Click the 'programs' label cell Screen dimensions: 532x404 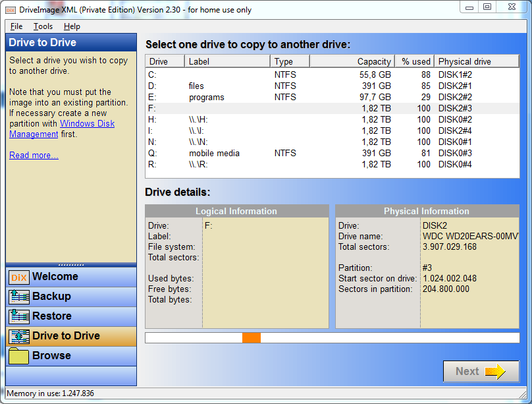tap(207, 98)
